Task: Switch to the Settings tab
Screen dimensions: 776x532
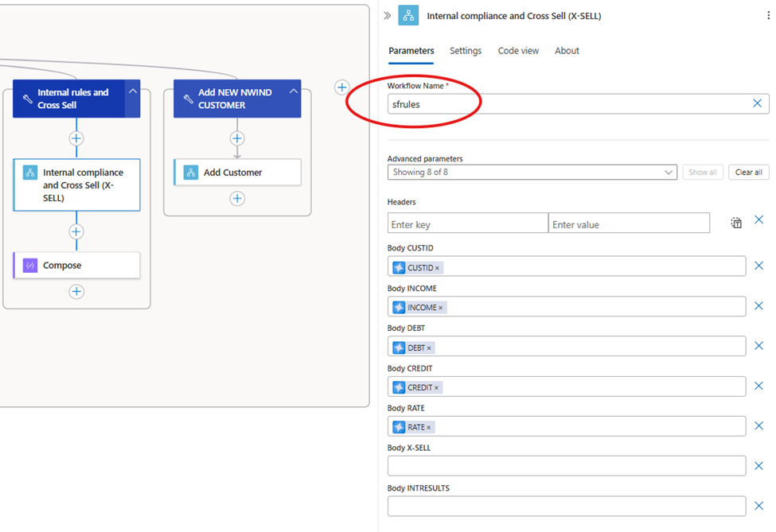Action: 466,51
